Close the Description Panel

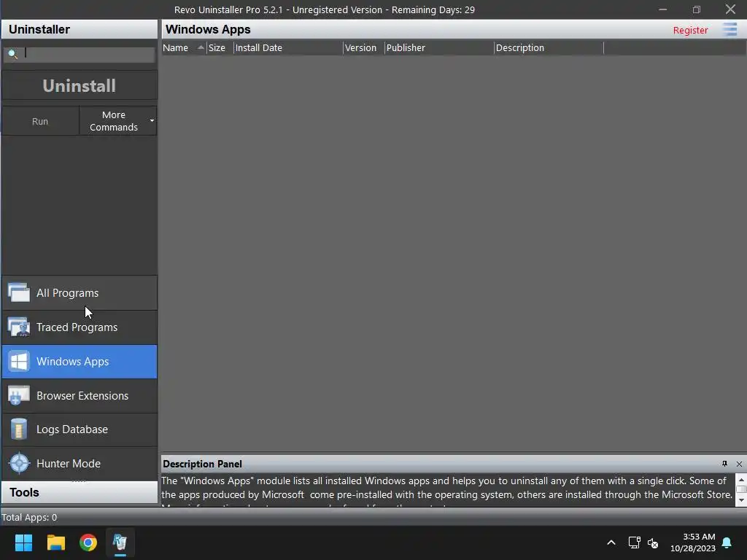pos(739,464)
